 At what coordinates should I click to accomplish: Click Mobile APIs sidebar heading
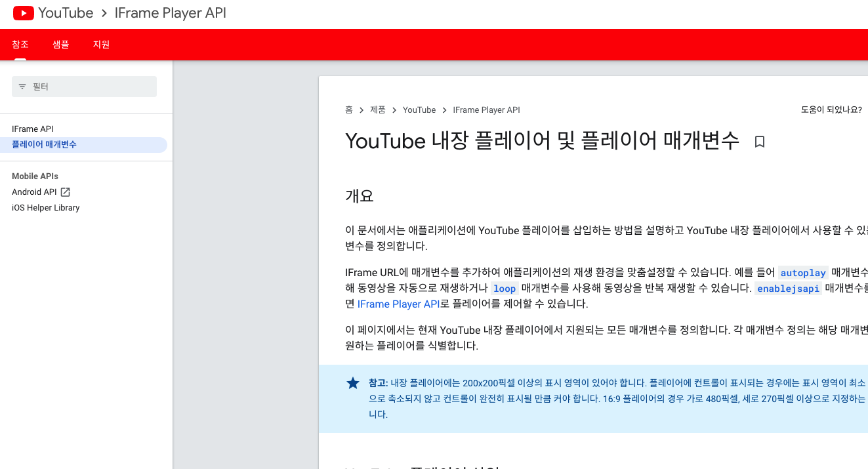tap(35, 176)
